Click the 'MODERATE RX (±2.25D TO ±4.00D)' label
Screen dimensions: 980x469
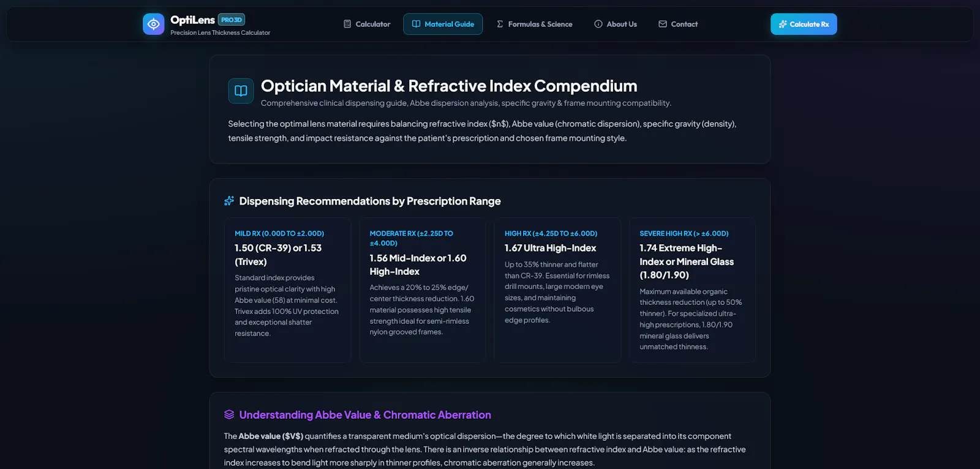[x=412, y=238]
